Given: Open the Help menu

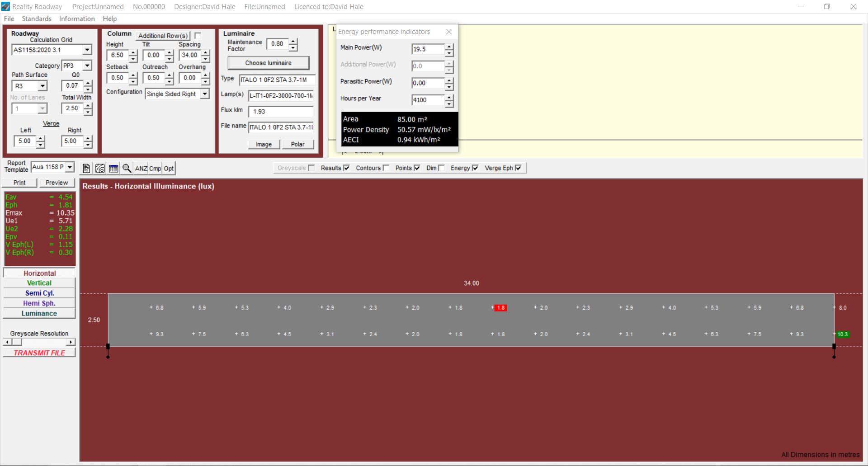Looking at the screenshot, I should (x=110, y=19).
